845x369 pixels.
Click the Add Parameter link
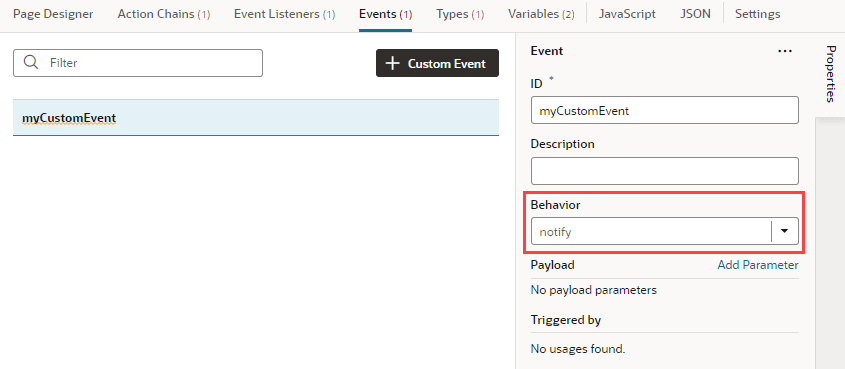pyautogui.click(x=758, y=264)
